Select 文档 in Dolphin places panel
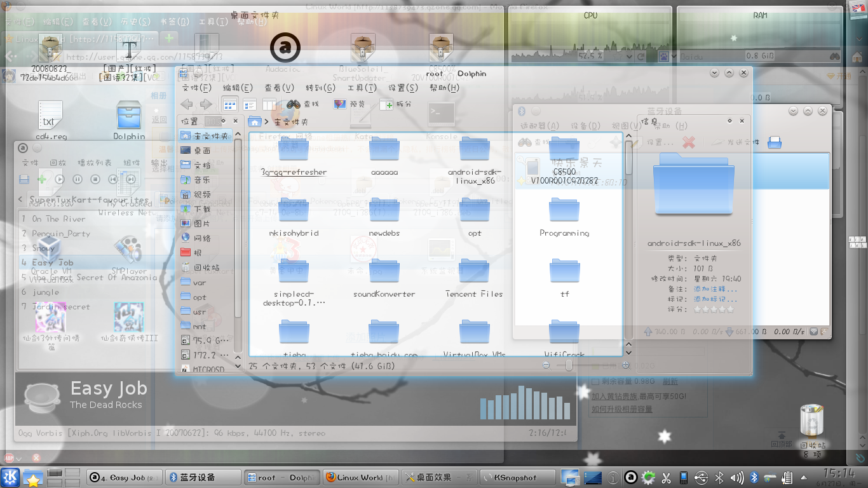868x488 pixels. click(206, 165)
